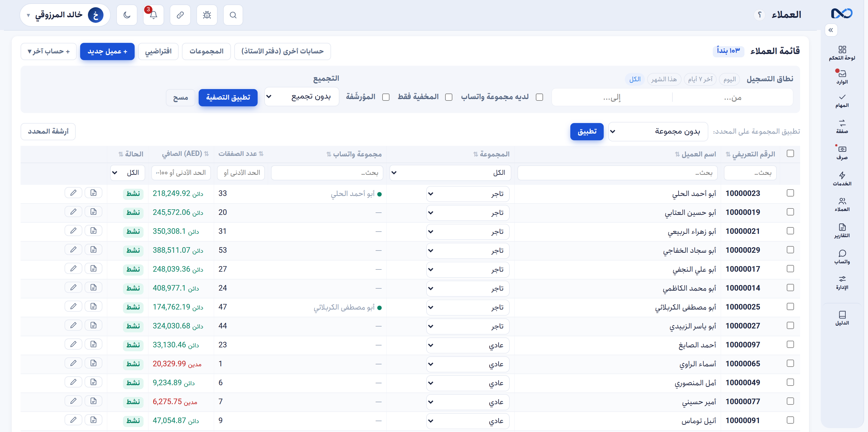Click افتراضي button
The image size is (868, 432).
(158, 51)
